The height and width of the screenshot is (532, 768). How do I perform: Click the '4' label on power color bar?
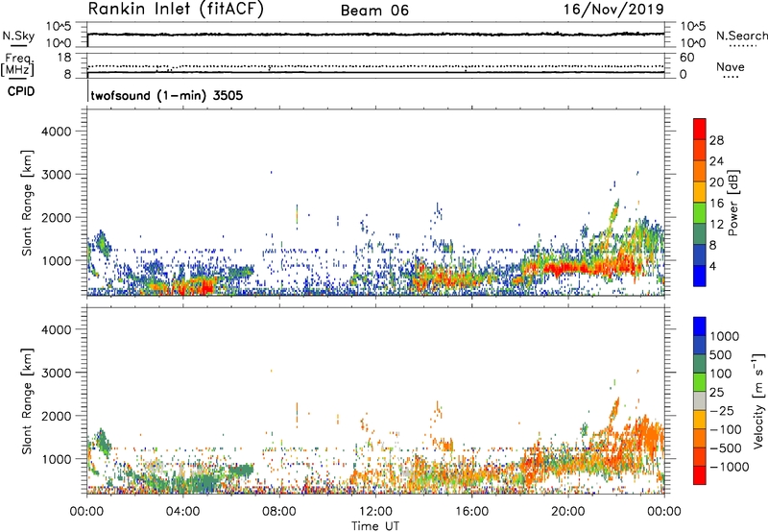pyautogui.click(x=712, y=267)
